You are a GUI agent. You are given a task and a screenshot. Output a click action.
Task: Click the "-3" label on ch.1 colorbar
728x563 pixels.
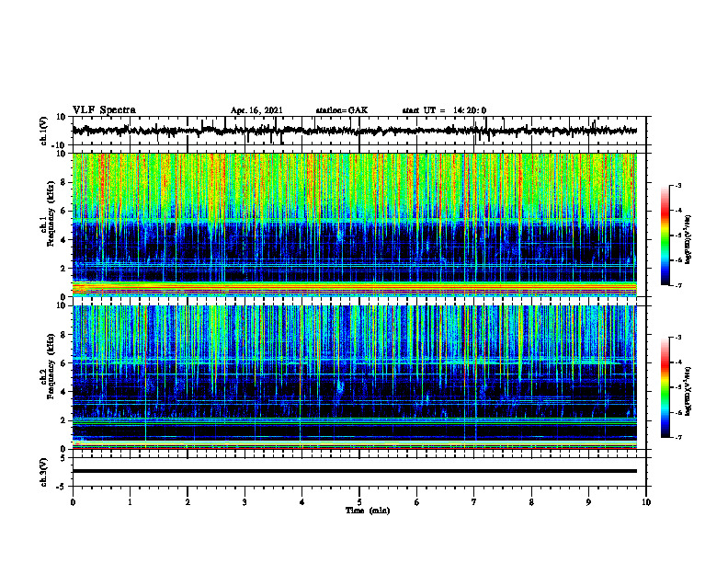(678, 185)
